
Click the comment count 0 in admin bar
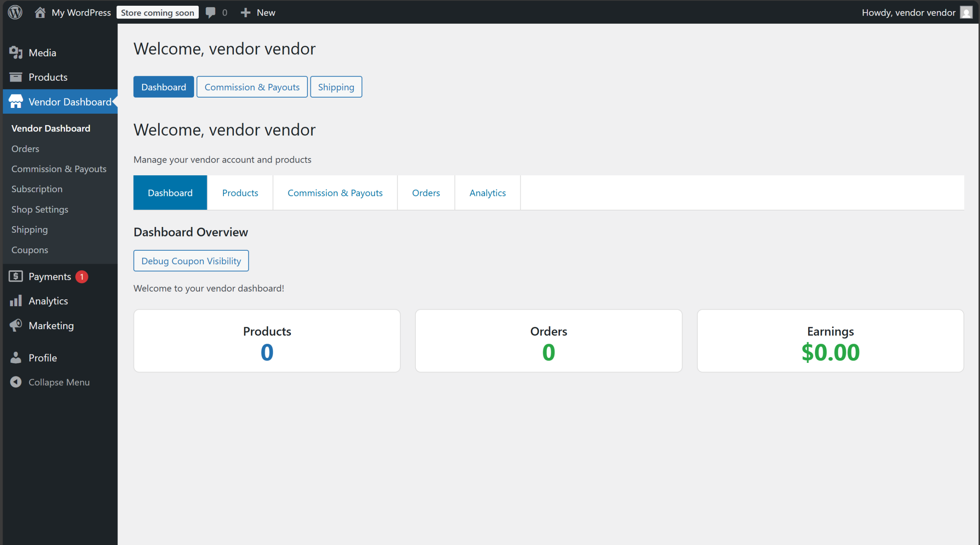click(x=225, y=13)
